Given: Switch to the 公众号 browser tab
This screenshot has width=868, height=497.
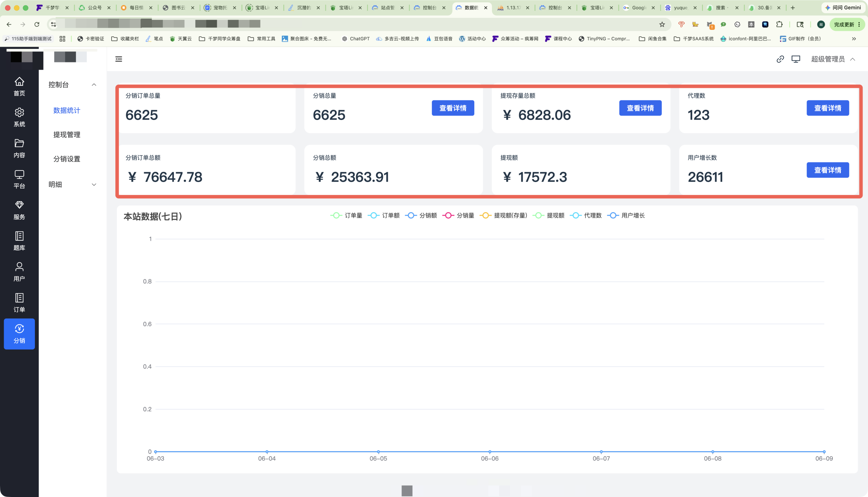Looking at the screenshot, I should [94, 7].
